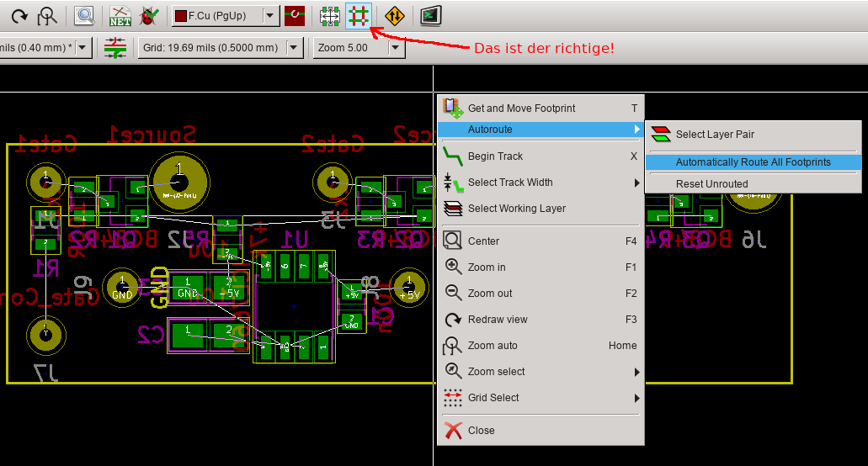Click the Zoom auto toolbar icon
The height and width of the screenshot is (466, 868).
(x=47, y=16)
